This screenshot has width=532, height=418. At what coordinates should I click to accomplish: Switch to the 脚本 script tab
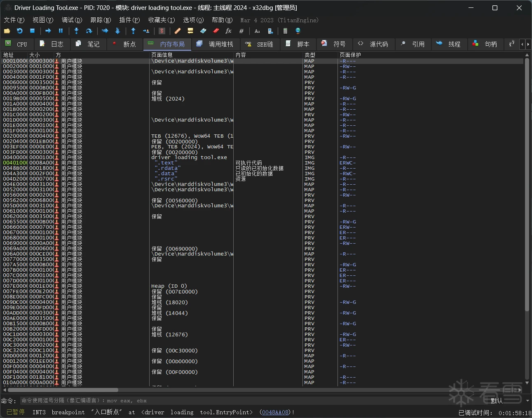(x=298, y=44)
